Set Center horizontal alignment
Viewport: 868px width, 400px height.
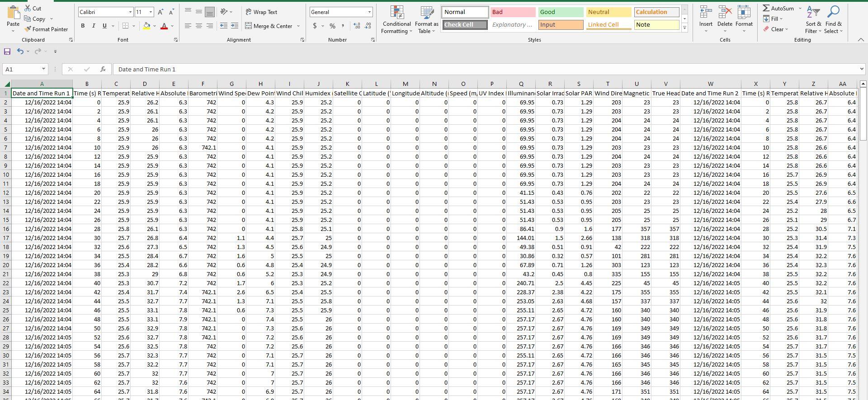tap(199, 26)
